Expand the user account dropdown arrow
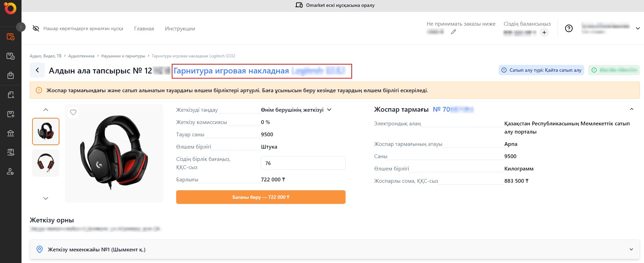644x263 pixels. pyautogui.click(x=638, y=28)
